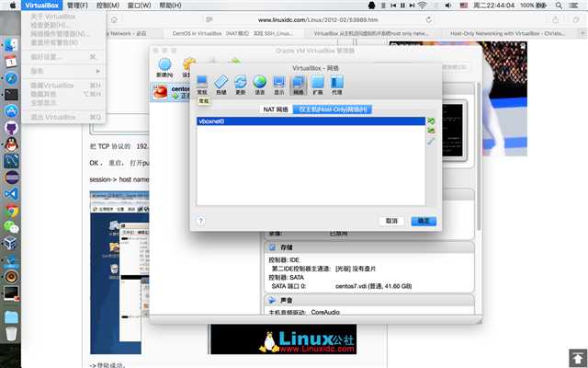The height and width of the screenshot is (368, 588).
Task: Choose 退出 VirtualBox menu entry
Action: (x=63, y=117)
